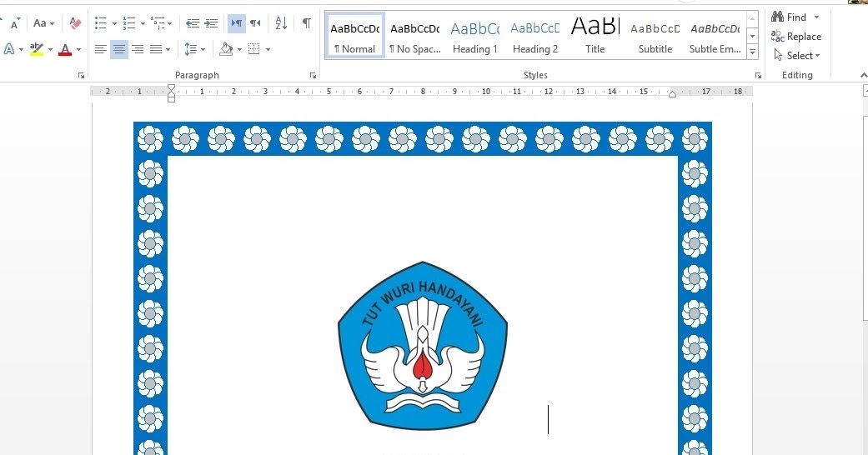This screenshot has height=455, width=868.
Task: Apply a multilevel list
Action: (158, 23)
